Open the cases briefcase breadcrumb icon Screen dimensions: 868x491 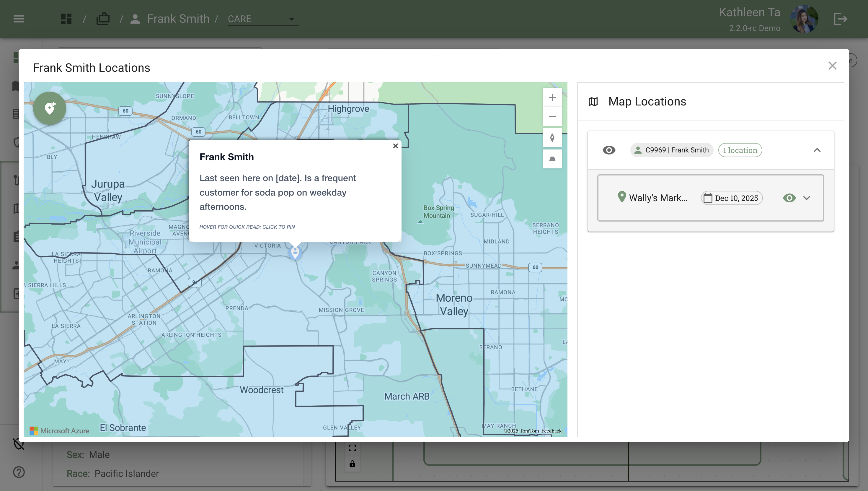tap(103, 19)
